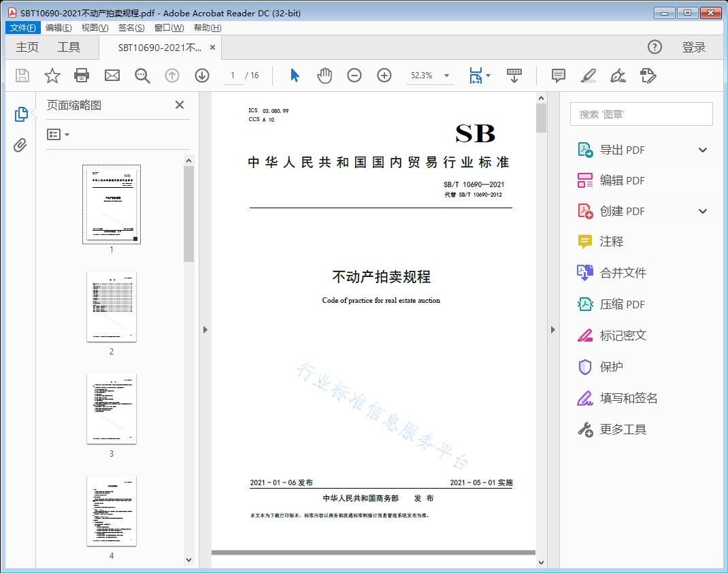
Task: Open the 视图(V) menu
Action: (95, 28)
